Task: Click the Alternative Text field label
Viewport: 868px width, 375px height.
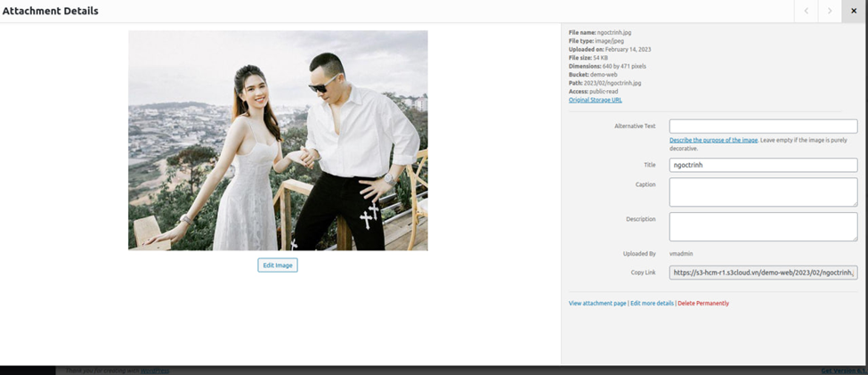Action: [635, 126]
